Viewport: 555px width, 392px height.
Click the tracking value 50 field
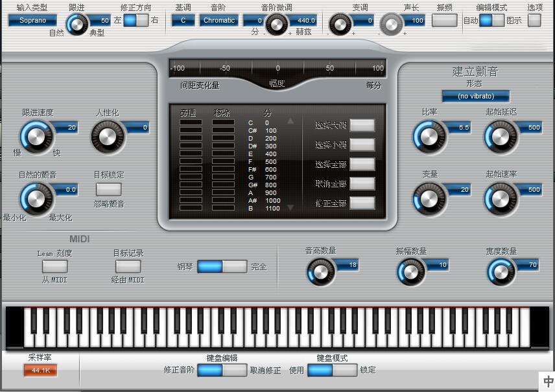click(x=101, y=21)
